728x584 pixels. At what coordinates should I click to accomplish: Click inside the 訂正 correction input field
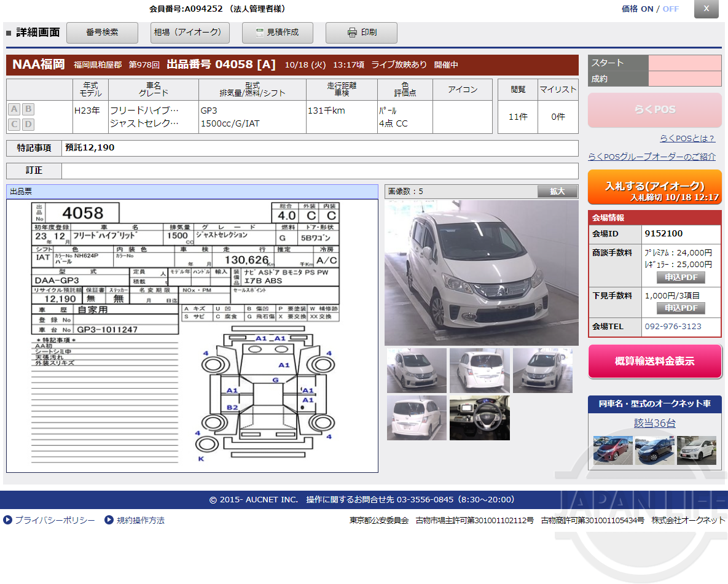point(319,171)
